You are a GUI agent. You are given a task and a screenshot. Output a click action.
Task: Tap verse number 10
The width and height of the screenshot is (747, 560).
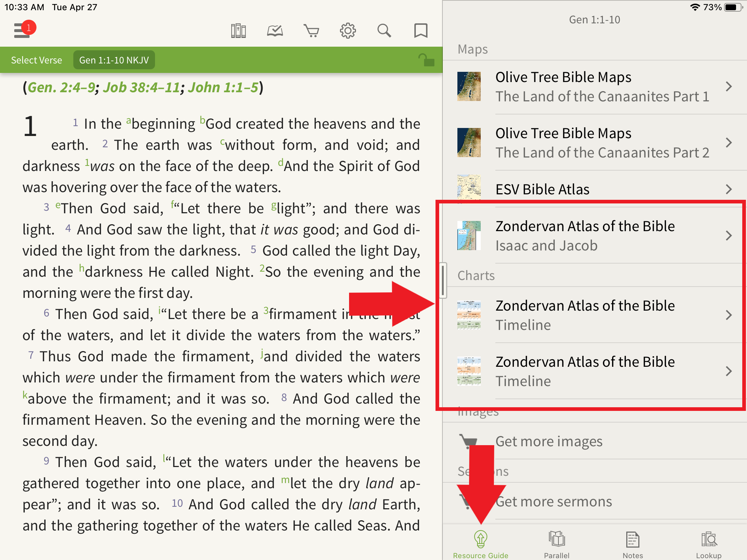tap(177, 503)
